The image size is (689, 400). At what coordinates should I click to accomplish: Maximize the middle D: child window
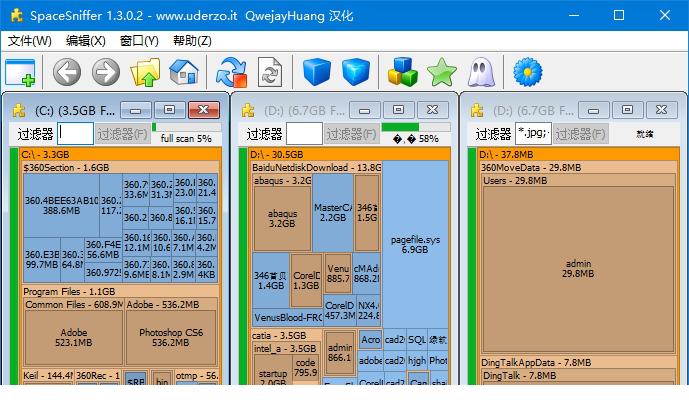tap(398, 110)
